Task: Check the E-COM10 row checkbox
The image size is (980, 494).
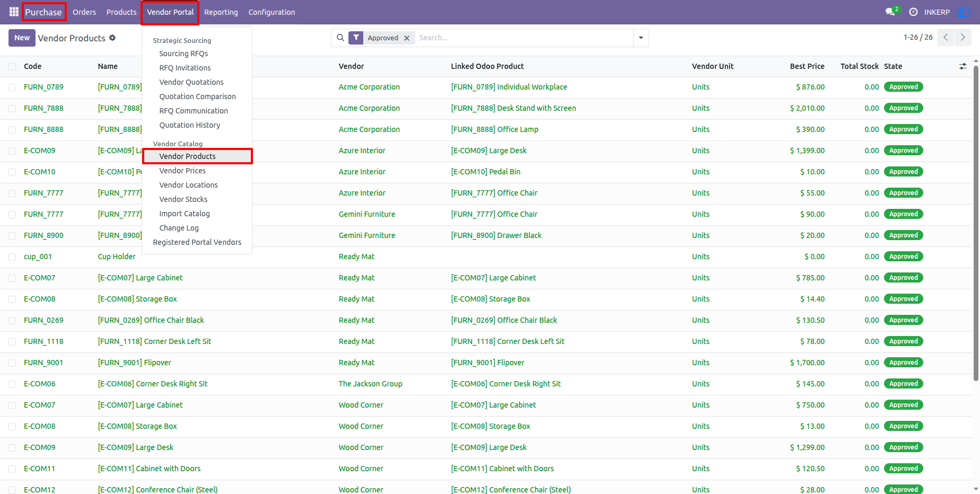Action: (x=12, y=172)
